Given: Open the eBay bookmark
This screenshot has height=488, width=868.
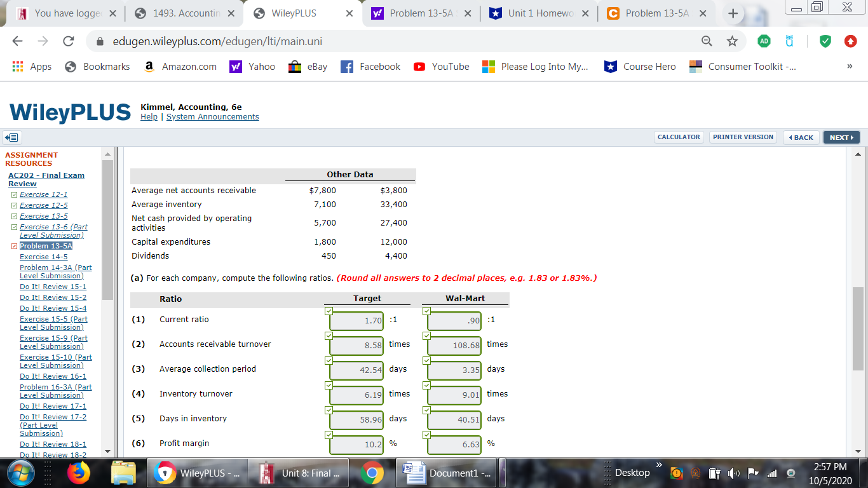Looking at the screenshot, I should [308, 67].
